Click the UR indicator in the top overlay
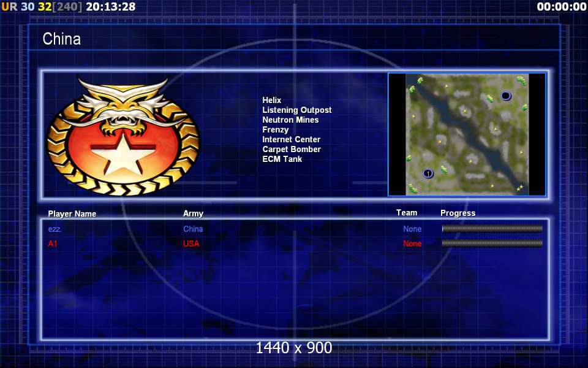The width and height of the screenshot is (588, 368). click(x=9, y=7)
